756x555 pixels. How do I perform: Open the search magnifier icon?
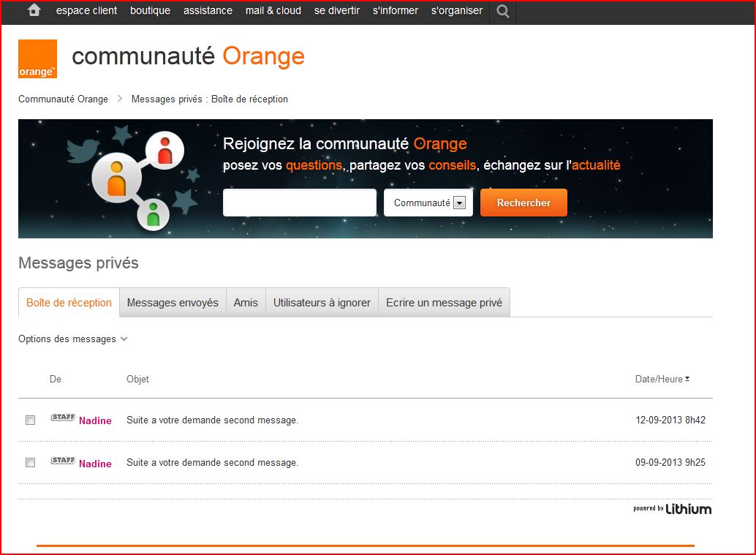[502, 11]
